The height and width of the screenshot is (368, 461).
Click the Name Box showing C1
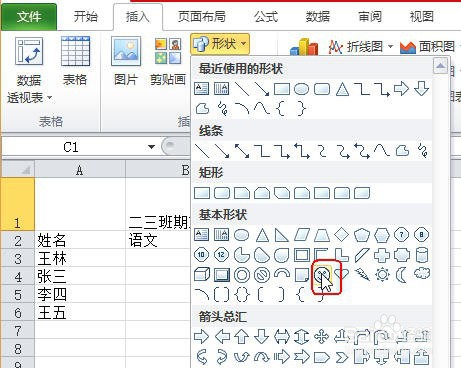[71, 147]
